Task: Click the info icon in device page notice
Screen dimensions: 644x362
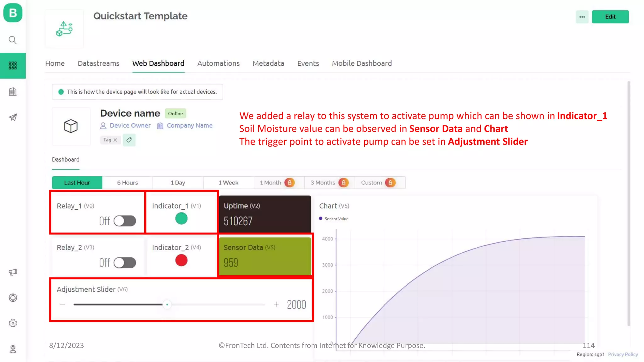Action: [61, 92]
